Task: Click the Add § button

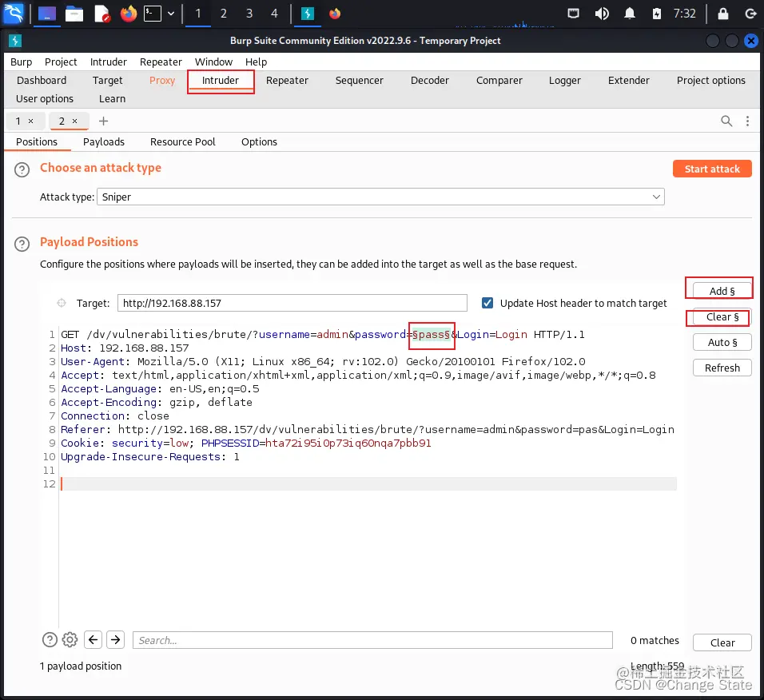Action: (x=722, y=291)
